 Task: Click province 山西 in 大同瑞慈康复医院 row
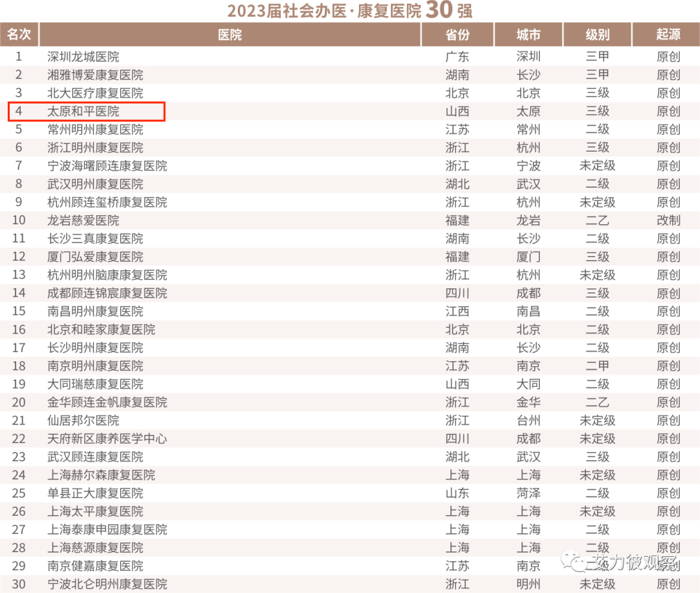pyautogui.click(x=457, y=384)
